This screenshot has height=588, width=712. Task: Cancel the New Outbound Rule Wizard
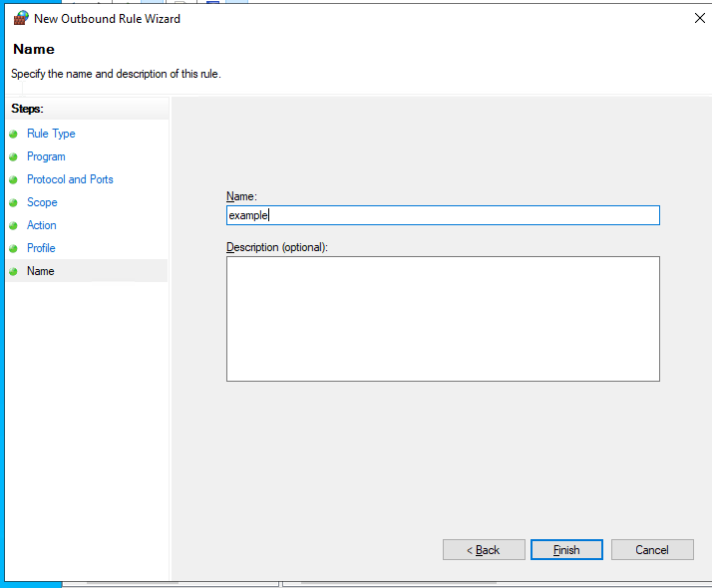point(652,549)
